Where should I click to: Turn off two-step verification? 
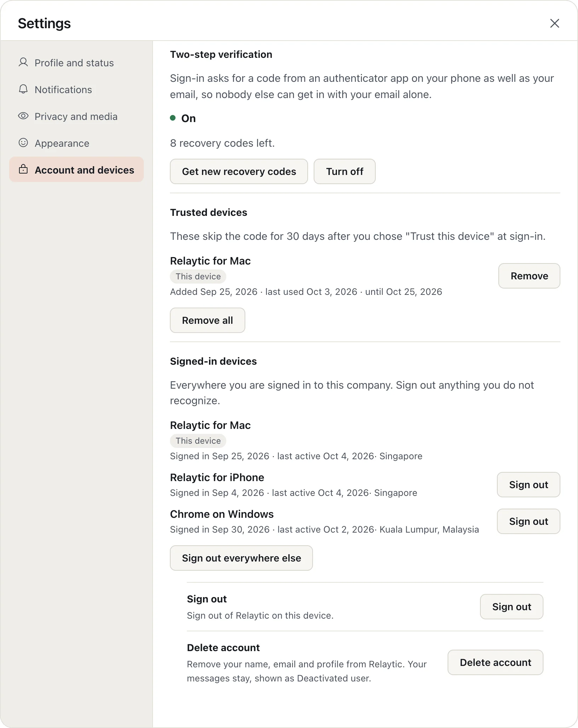coord(345,171)
